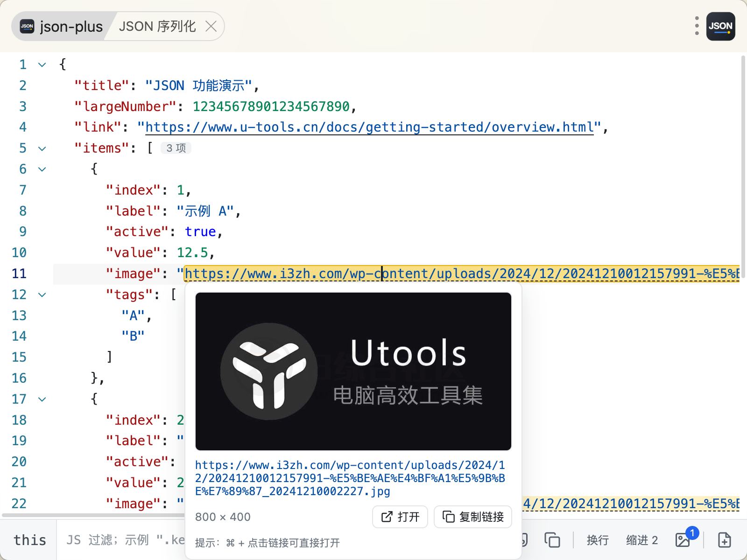Viewport: 747px width, 560px height.
Task: Open the three-dot more options menu
Action: tap(697, 26)
